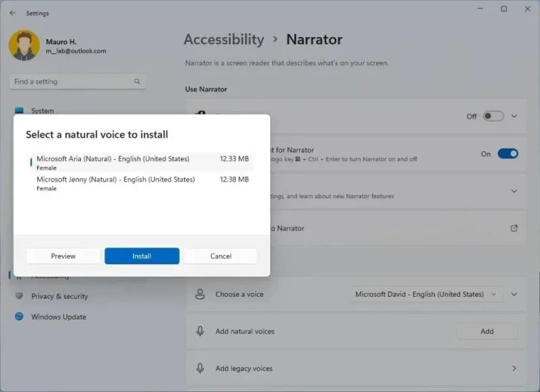Click the Preview button
The width and height of the screenshot is (540, 392).
click(x=63, y=256)
